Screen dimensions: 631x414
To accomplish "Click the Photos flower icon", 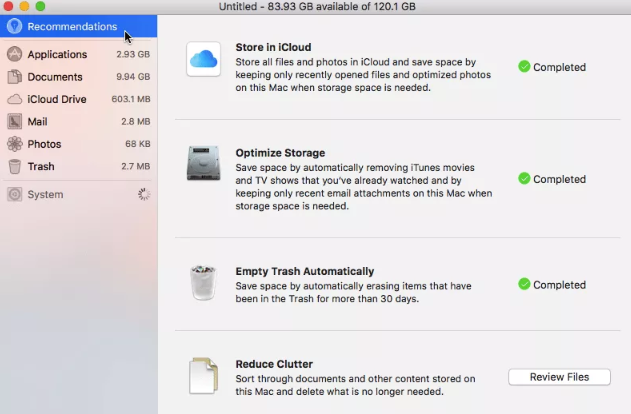I will (x=14, y=144).
